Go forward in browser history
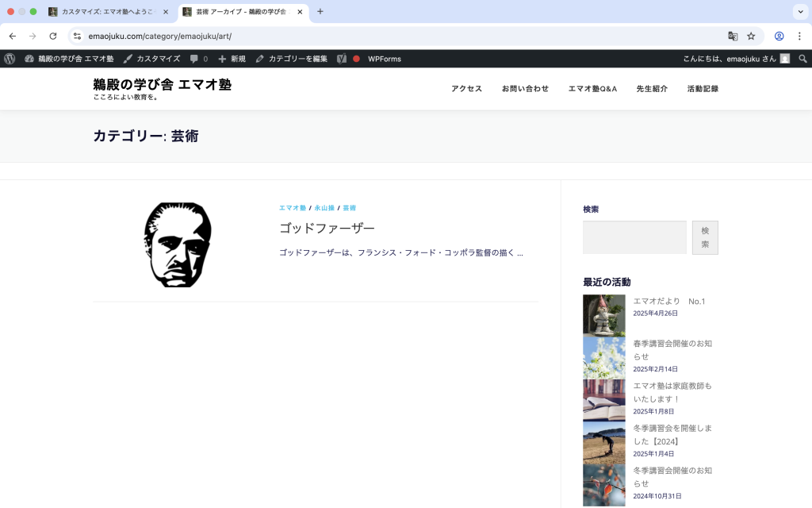This screenshot has width=812, height=508. tap(33, 37)
